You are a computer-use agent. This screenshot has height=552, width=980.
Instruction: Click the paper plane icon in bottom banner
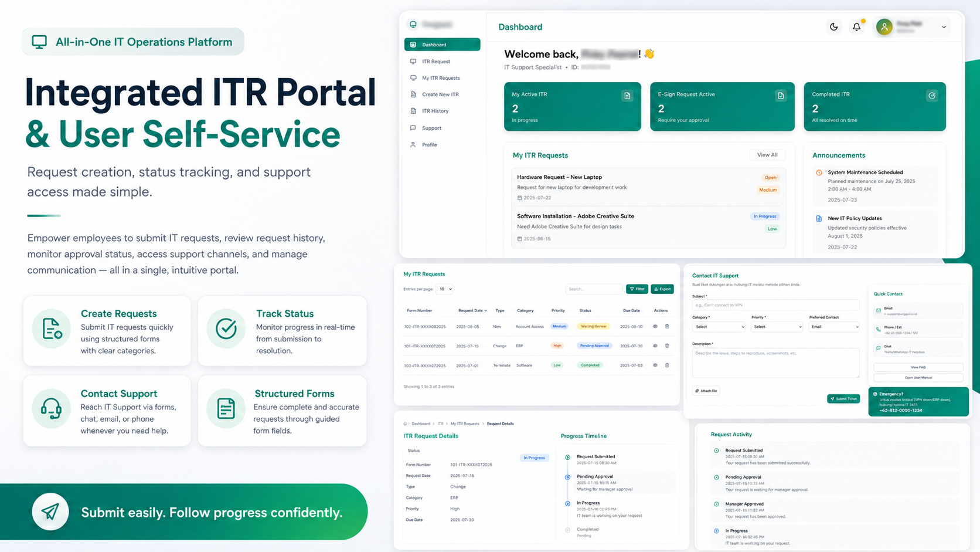(x=50, y=512)
